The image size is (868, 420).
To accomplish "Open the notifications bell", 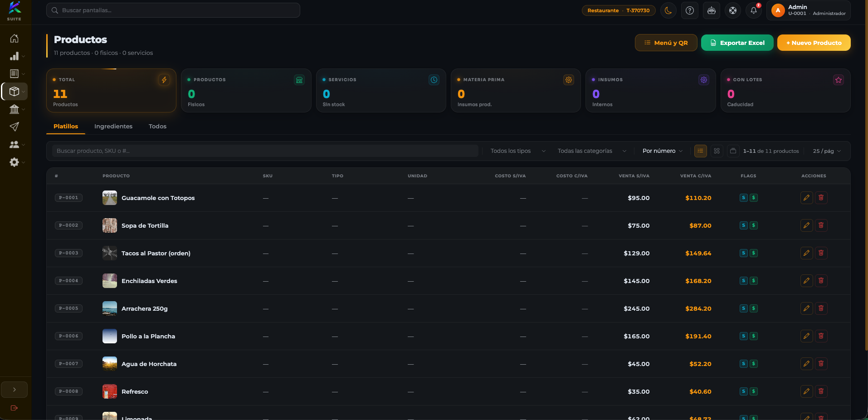I will tap(754, 10).
